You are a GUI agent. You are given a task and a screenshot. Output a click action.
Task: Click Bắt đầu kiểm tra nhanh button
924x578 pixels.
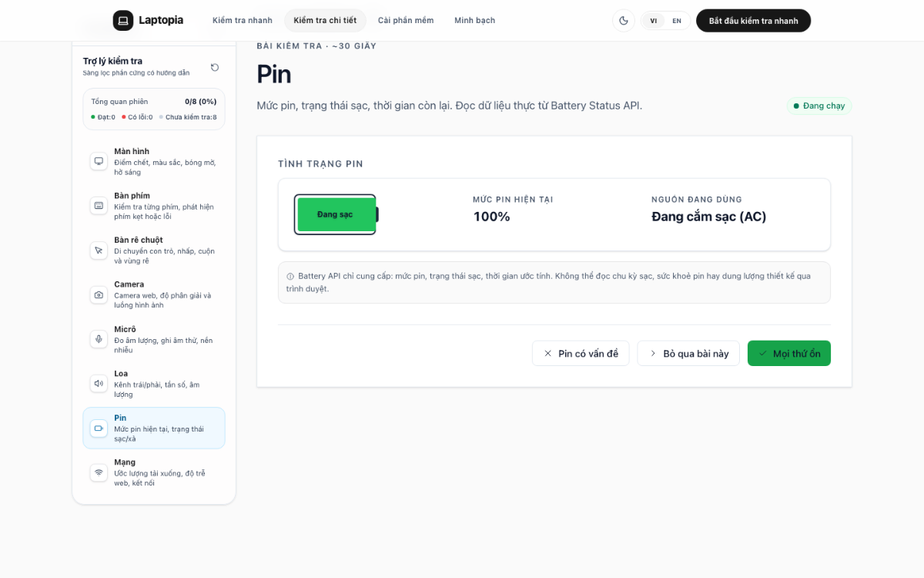point(753,21)
